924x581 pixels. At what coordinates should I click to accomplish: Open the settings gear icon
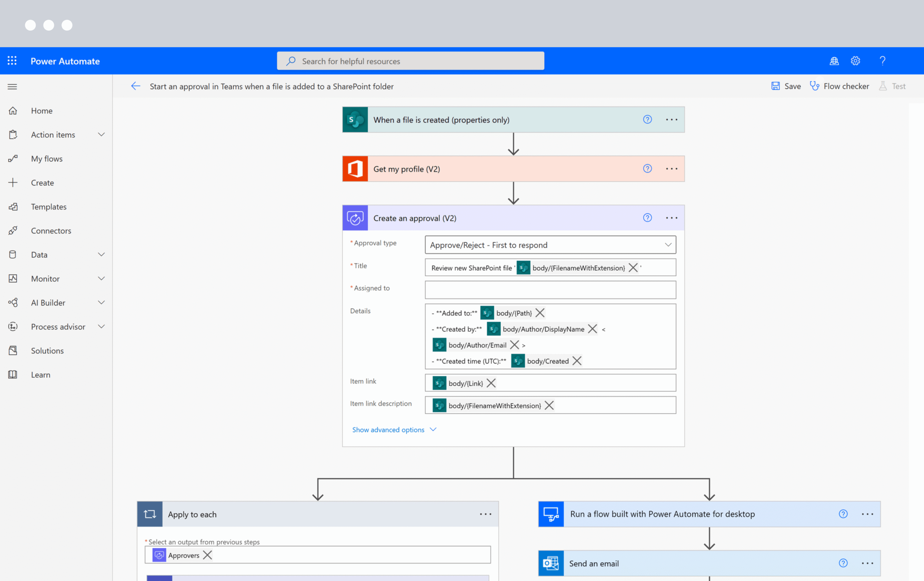[x=855, y=61]
